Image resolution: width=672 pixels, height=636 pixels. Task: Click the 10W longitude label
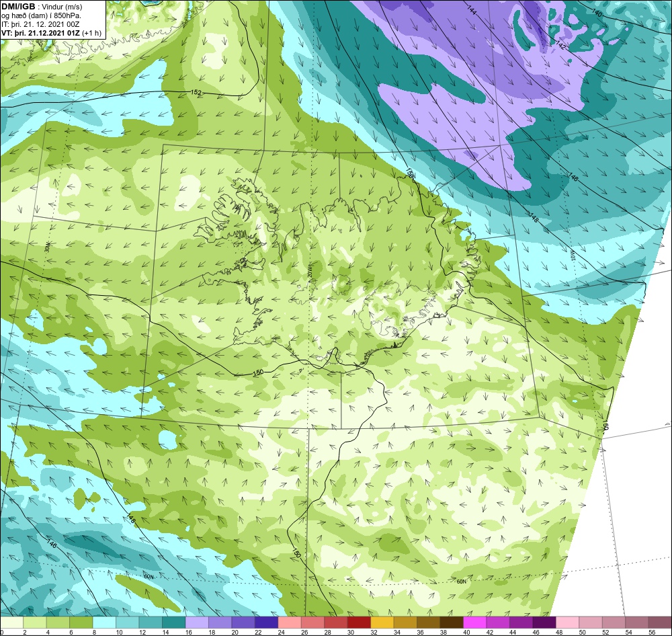[572, 255]
